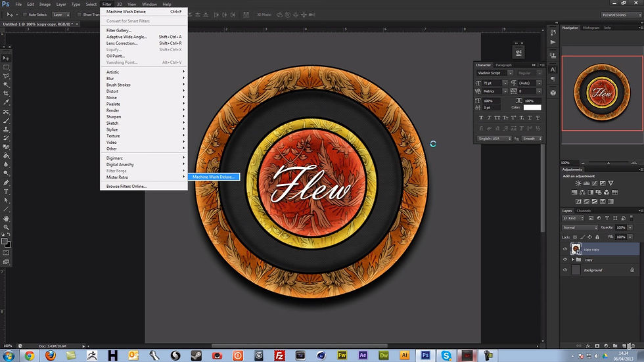Click Machine Wash Deluxe submenu item
This screenshot has height=362, width=644.
214,177
